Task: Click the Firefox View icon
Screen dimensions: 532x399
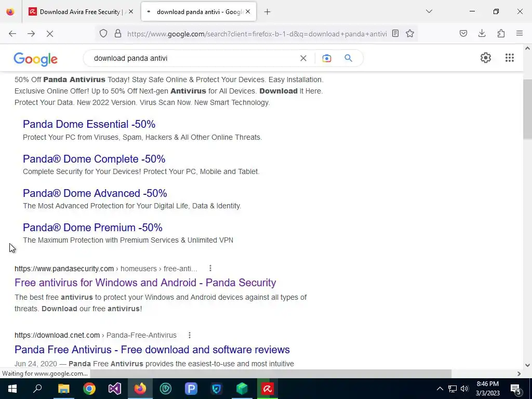Action: coord(10,12)
